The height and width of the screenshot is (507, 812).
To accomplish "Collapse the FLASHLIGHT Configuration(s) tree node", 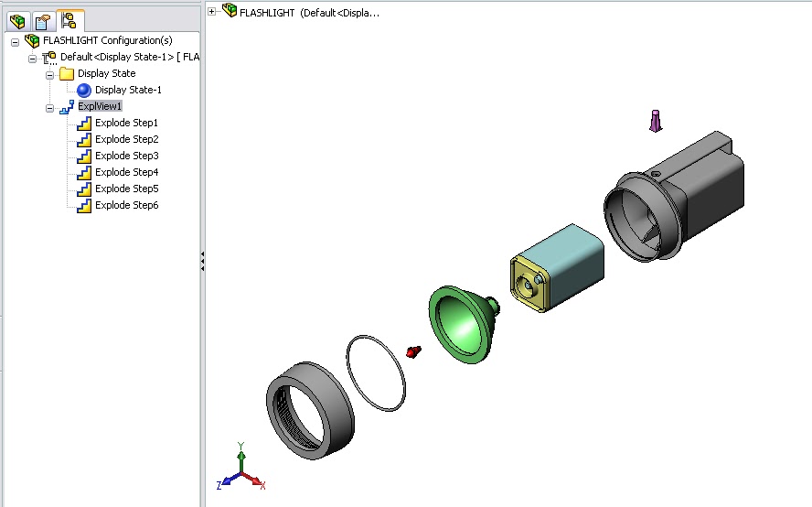I will pos(15,42).
